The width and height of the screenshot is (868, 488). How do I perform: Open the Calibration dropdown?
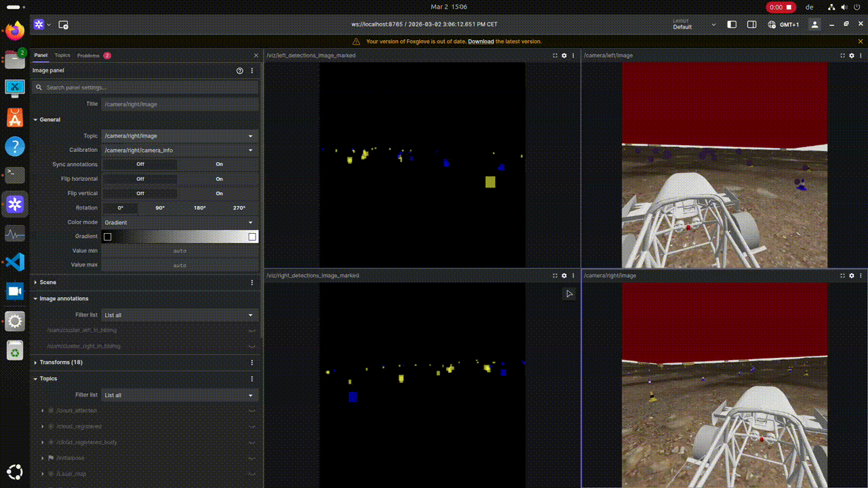[180, 150]
